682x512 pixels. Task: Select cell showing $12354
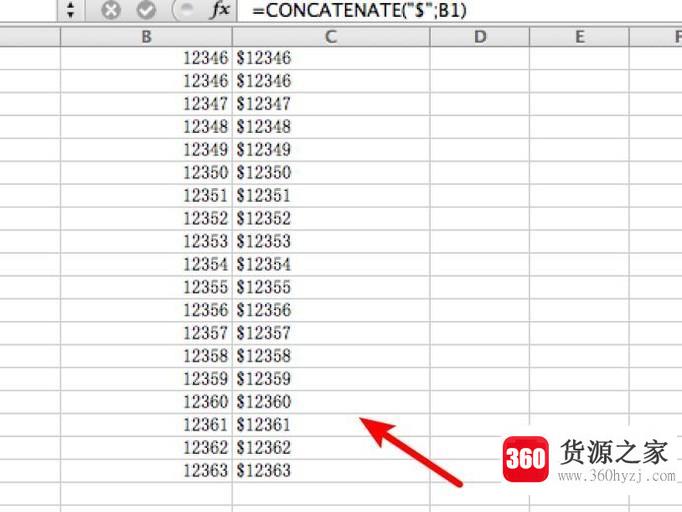[x=331, y=264]
